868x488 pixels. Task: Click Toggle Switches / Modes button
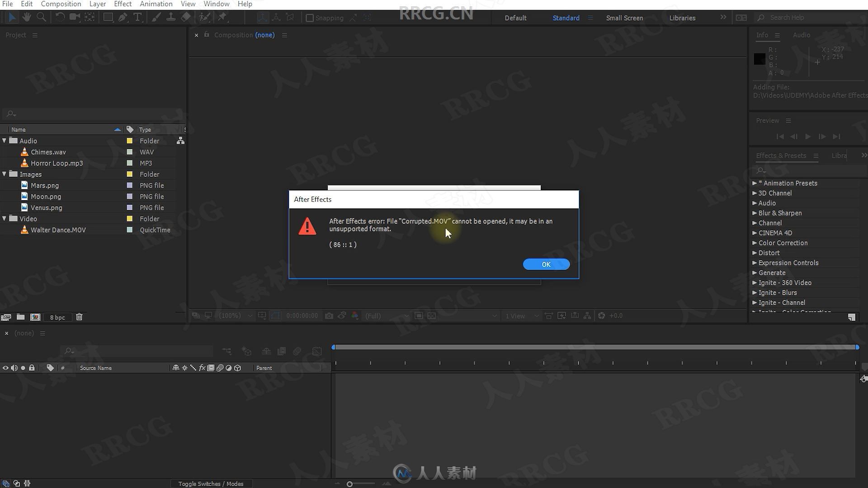211,483
